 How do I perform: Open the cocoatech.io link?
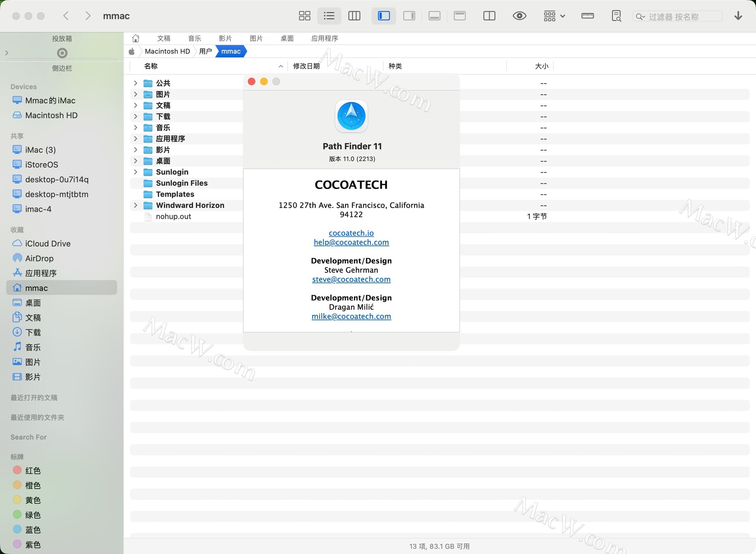[351, 233]
